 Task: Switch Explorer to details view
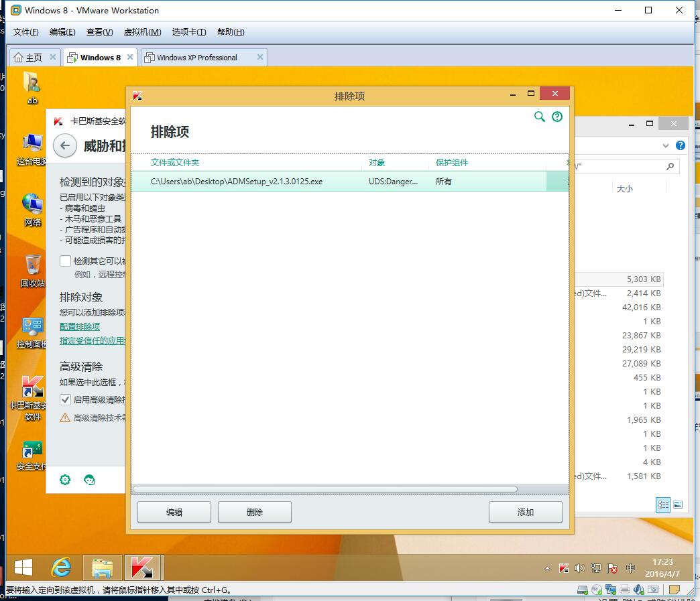[663, 505]
